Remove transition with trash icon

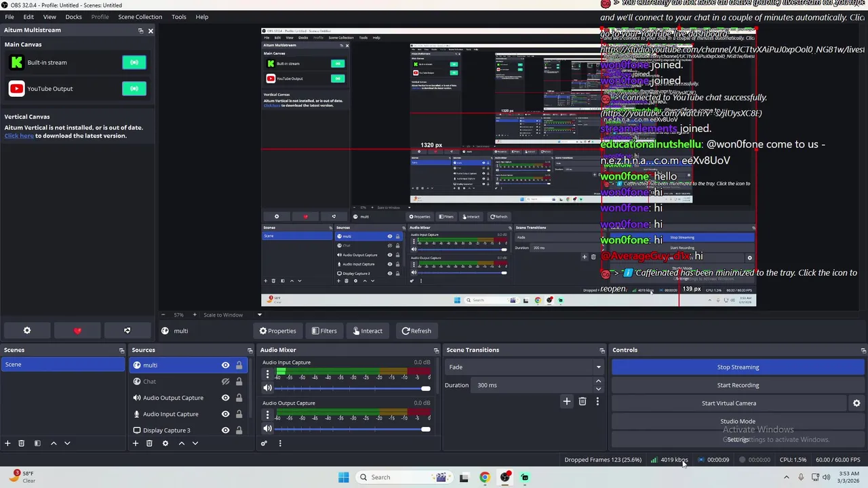(583, 401)
